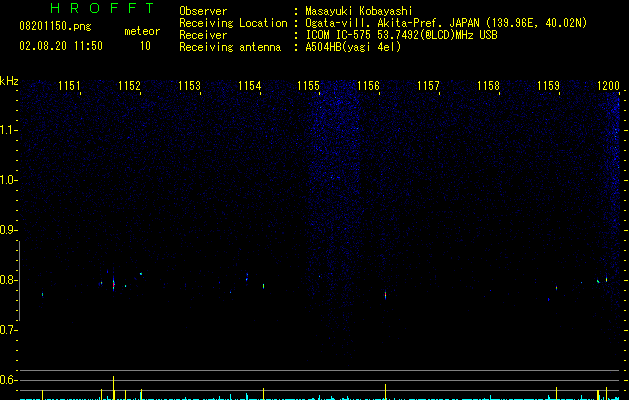This screenshot has width=629, height=400.
Task: Click the 1.0 kHz axis label
Action: (x=8, y=180)
